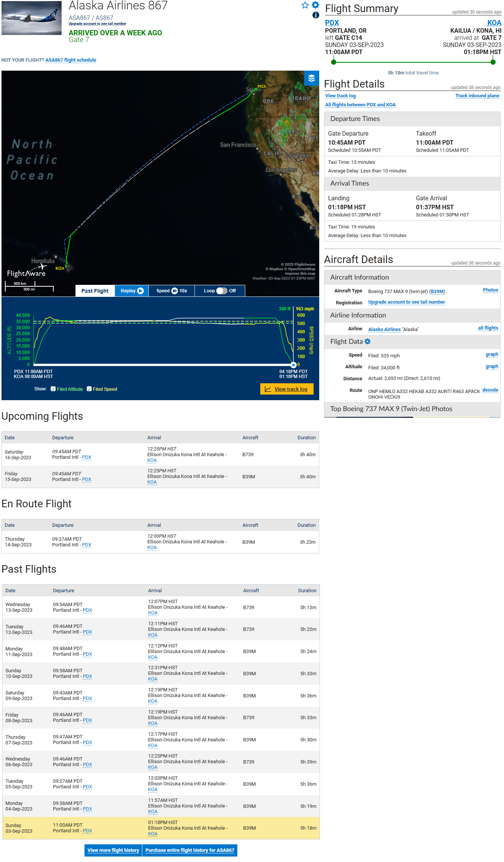Screen dimensions: 504x862
Task: Click KOA link in Wednesday 13-Sep-2023 row
Action: (x=153, y=613)
